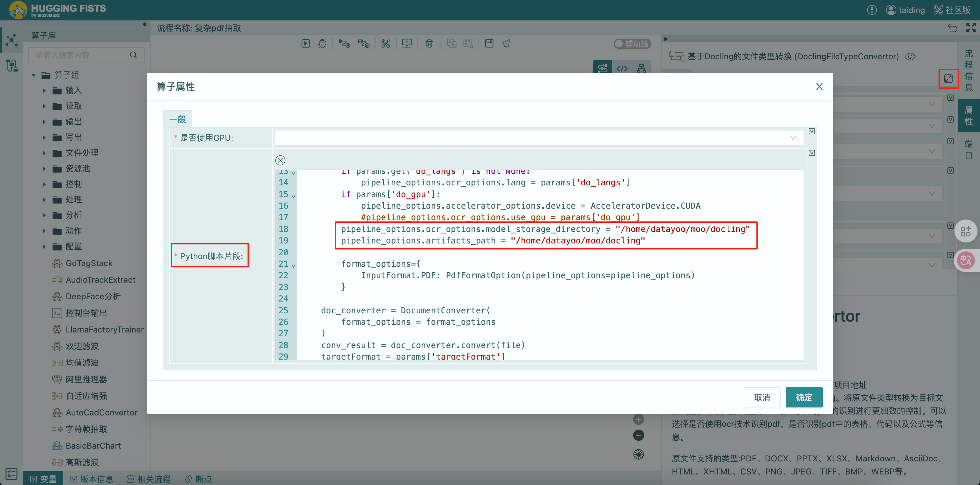
Task: Open the 是否使用GPU dropdown
Action: tap(539, 138)
